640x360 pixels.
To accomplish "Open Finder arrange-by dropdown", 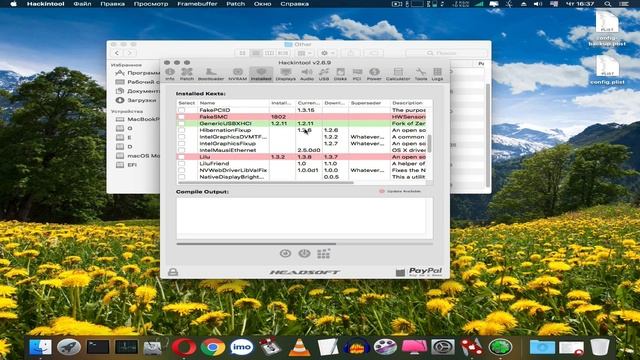I will pos(304,53).
